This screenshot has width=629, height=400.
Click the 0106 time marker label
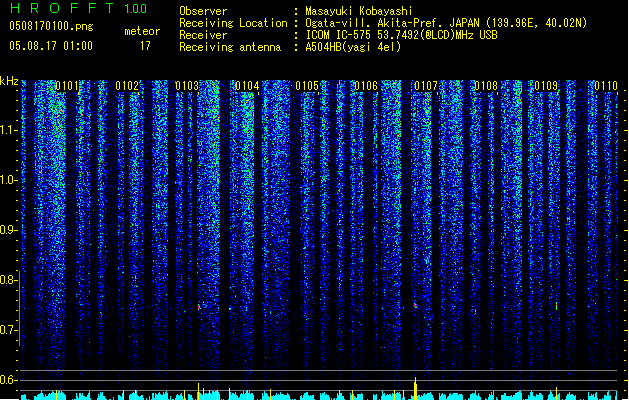tap(366, 86)
